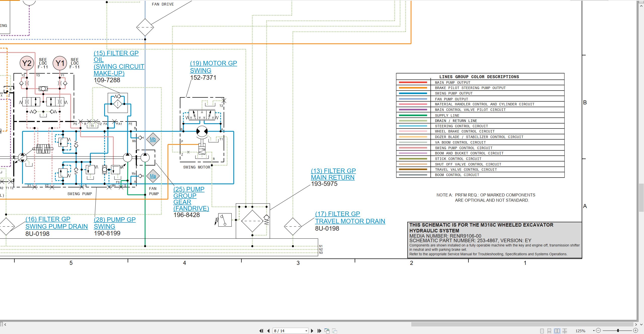The width and height of the screenshot is (644, 334).
Task: Click part number 190-8199
Action: [107, 233]
